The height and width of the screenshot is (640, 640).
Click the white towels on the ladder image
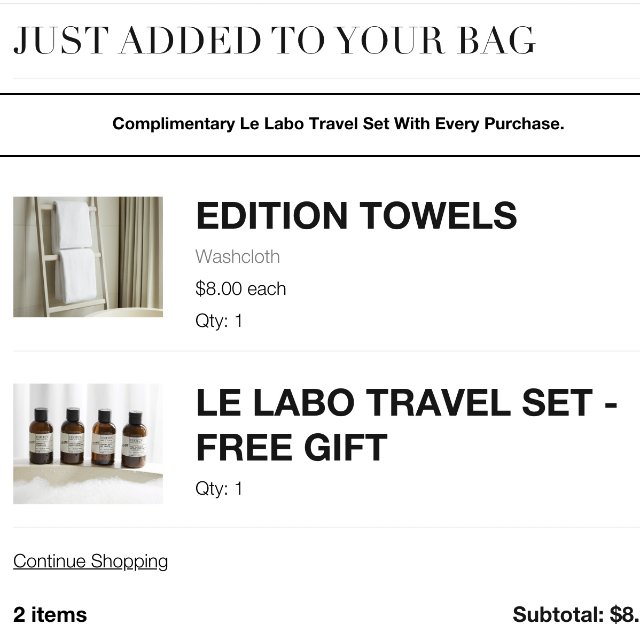click(75, 251)
